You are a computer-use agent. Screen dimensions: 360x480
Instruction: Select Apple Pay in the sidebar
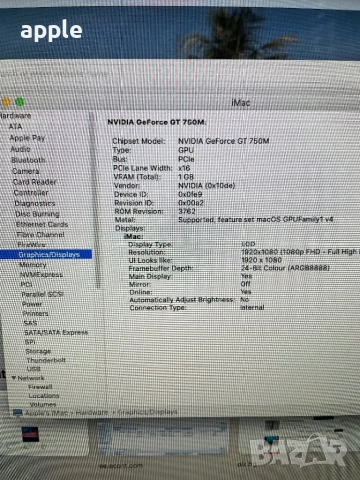[x=27, y=138]
